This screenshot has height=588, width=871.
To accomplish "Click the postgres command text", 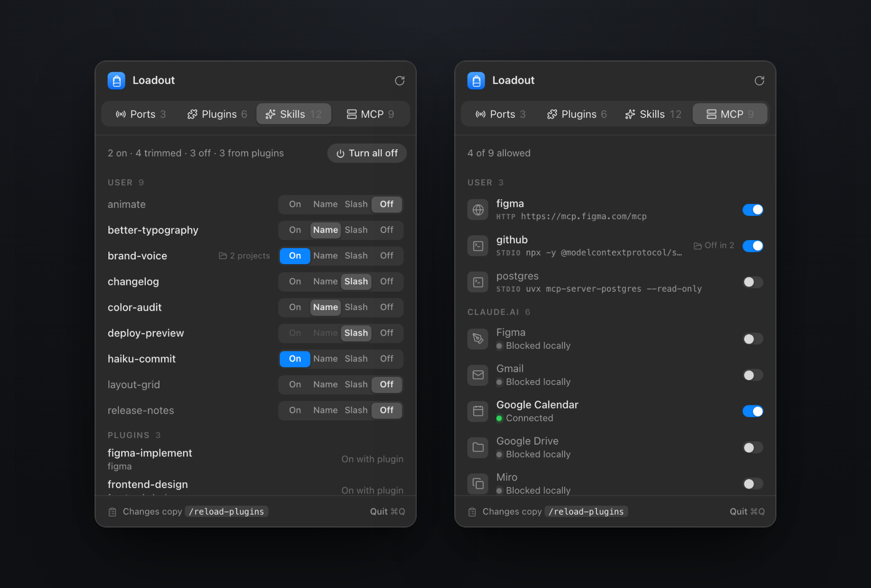I will (613, 289).
